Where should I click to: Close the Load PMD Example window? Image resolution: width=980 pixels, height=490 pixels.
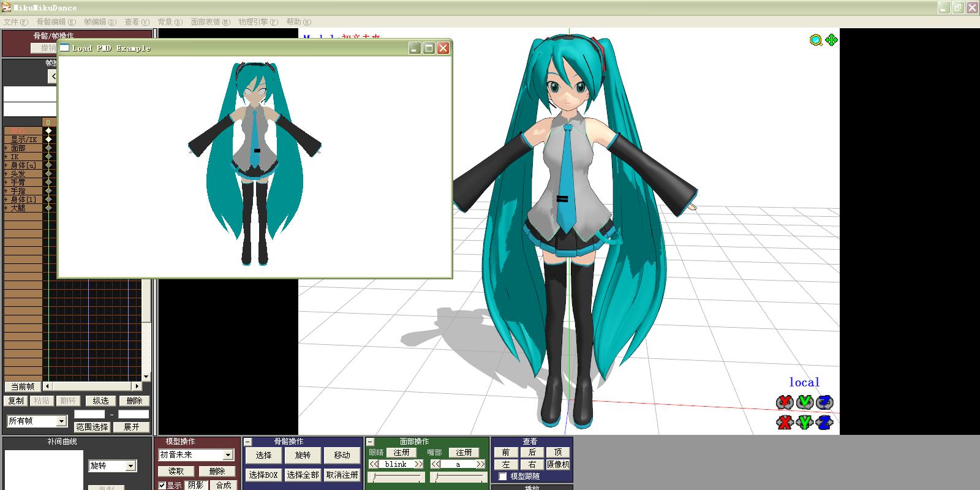(x=443, y=48)
